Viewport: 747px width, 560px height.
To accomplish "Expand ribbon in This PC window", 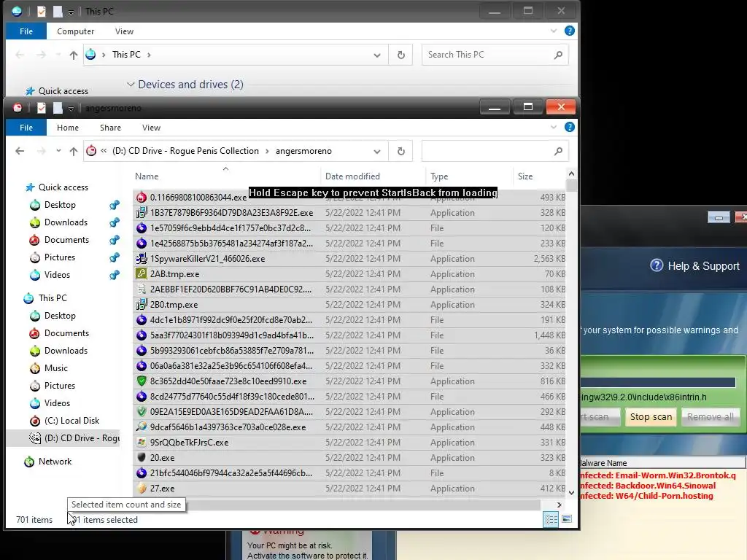I will pos(553,31).
